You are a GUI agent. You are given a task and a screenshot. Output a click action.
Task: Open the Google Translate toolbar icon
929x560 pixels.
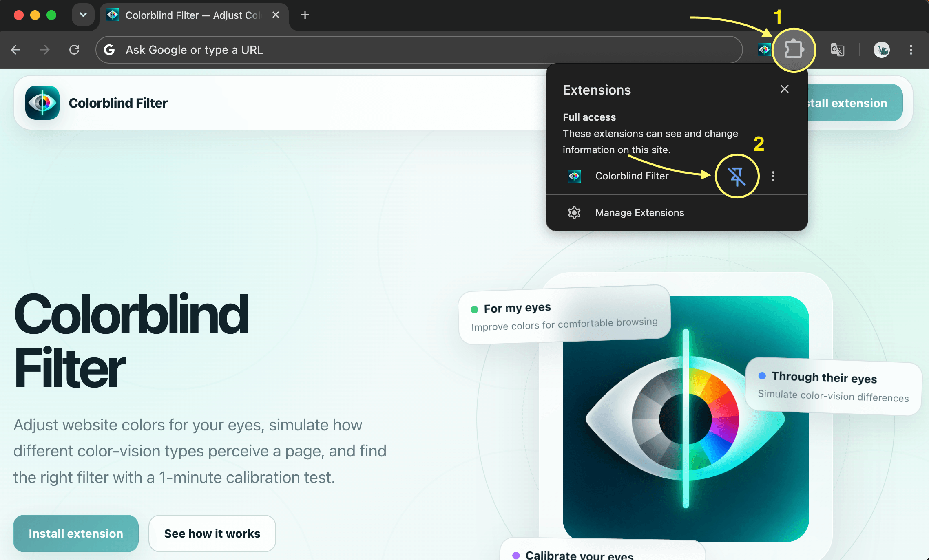click(x=837, y=50)
